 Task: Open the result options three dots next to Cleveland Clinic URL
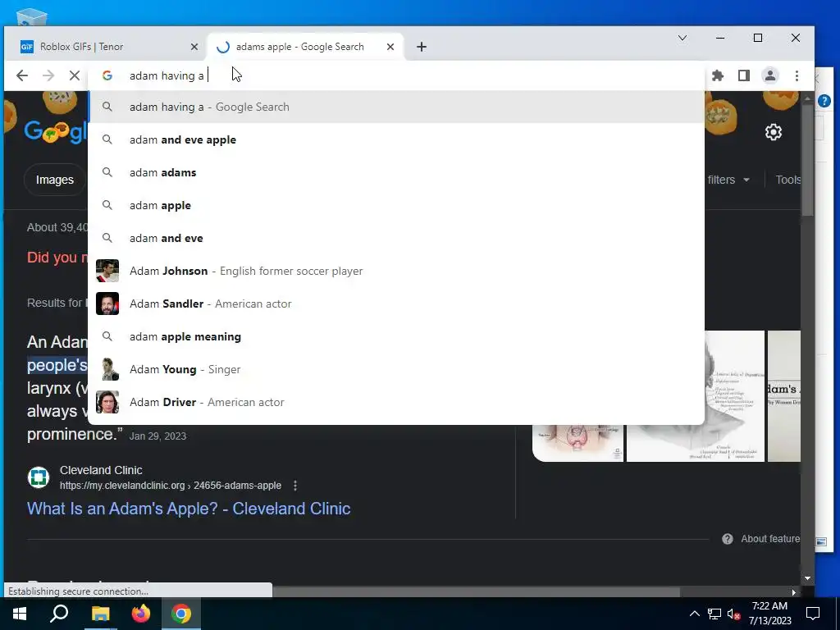coord(295,486)
